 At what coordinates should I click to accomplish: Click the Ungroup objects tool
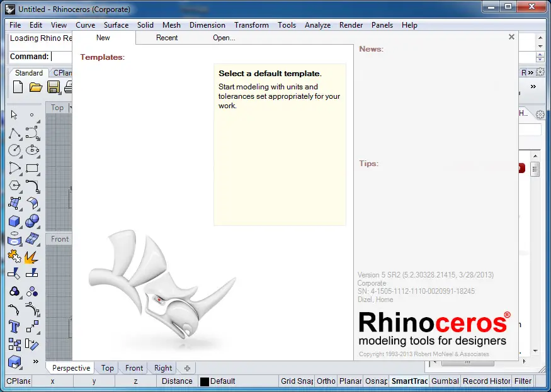pos(32,291)
